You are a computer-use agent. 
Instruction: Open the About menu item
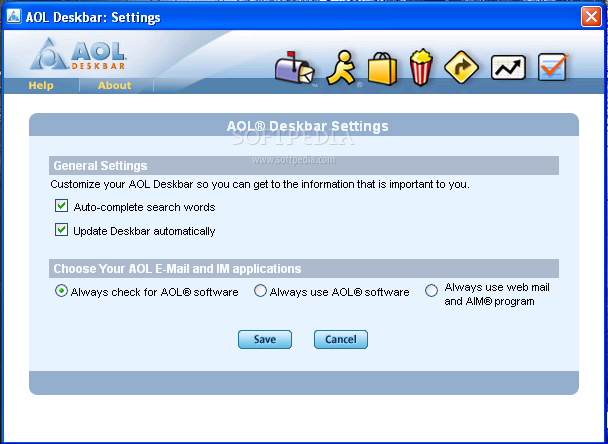pyautogui.click(x=114, y=85)
